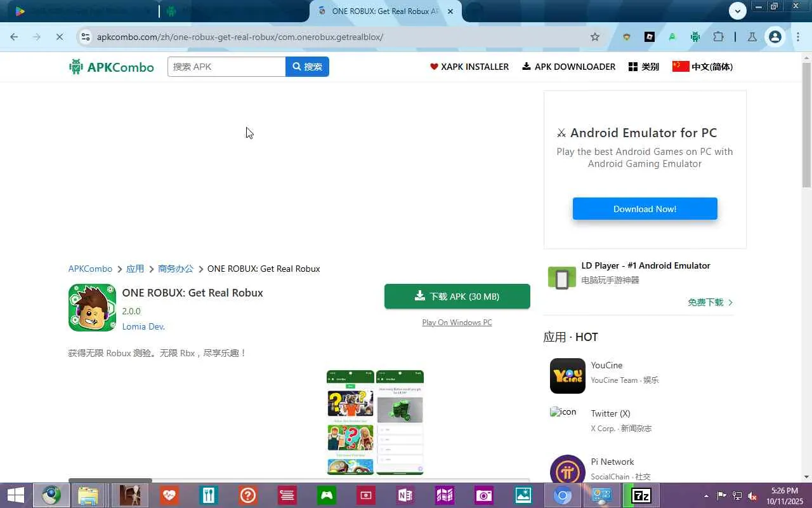Go back using the browser back arrow

click(14, 37)
